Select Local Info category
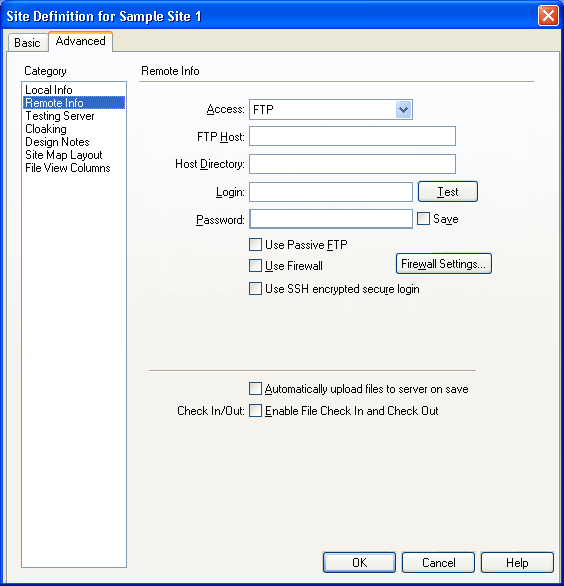This screenshot has width=564, height=586. tap(49, 90)
